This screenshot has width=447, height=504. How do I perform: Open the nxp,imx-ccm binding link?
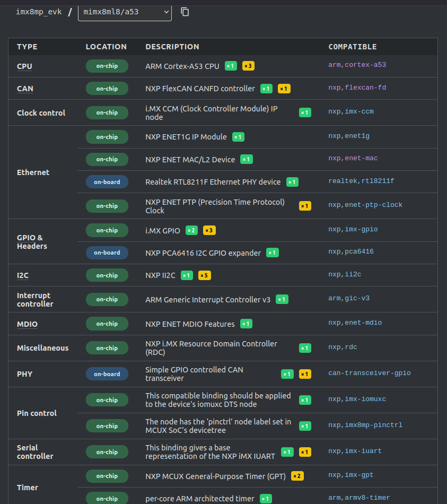coord(351,111)
